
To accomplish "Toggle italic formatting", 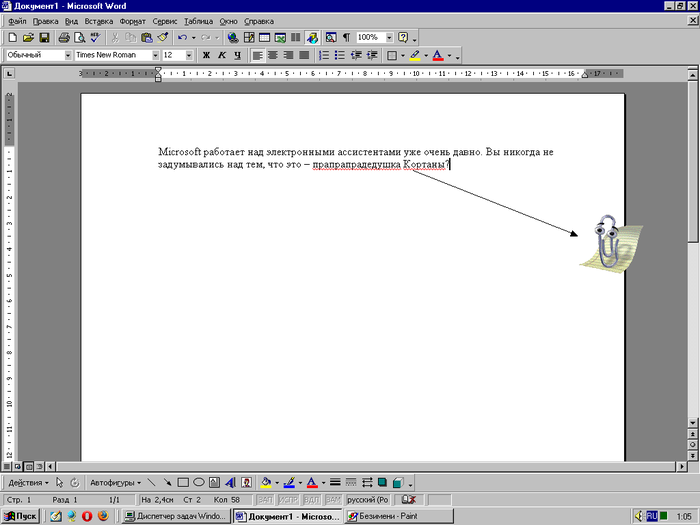I will click(222, 55).
